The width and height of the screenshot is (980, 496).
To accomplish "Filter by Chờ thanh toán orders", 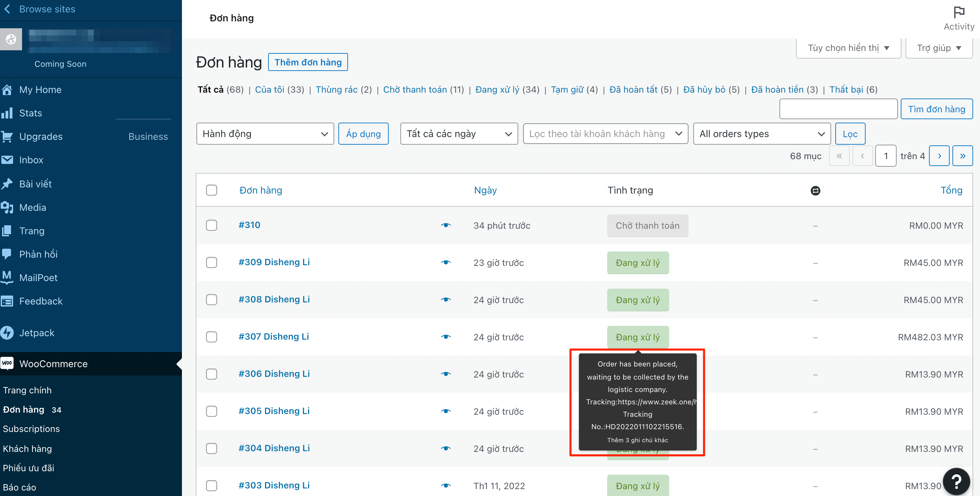I will coord(415,90).
